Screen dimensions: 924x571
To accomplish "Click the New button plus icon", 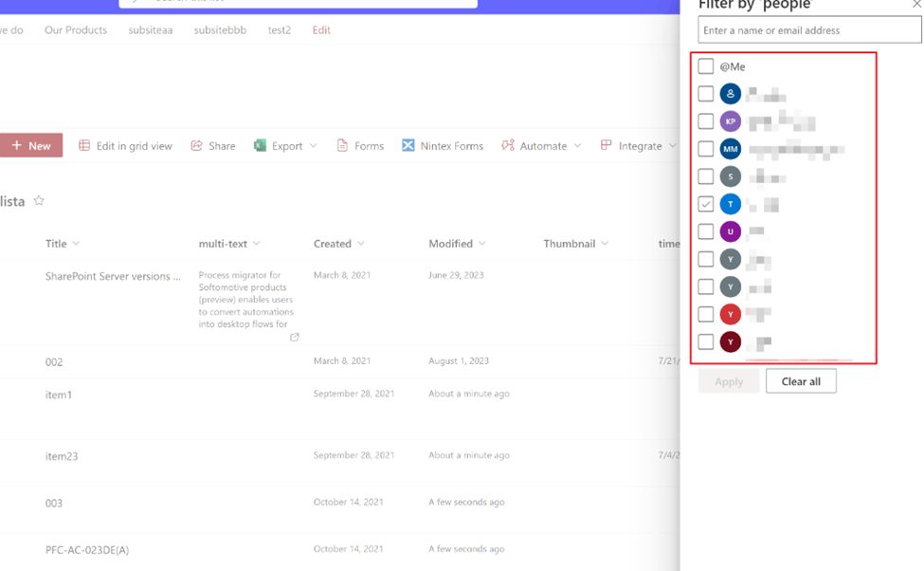I will click(16, 145).
